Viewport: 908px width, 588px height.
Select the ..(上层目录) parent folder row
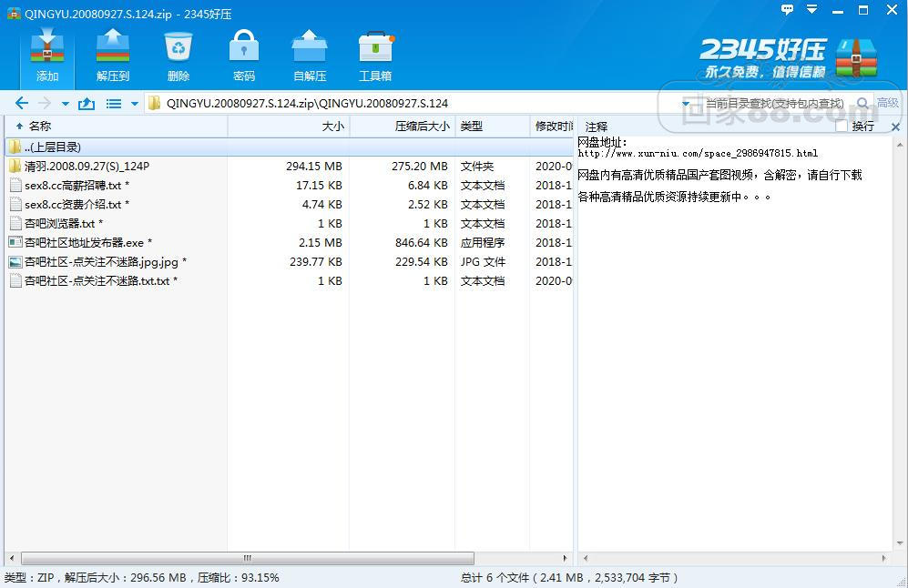pos(290,147)
